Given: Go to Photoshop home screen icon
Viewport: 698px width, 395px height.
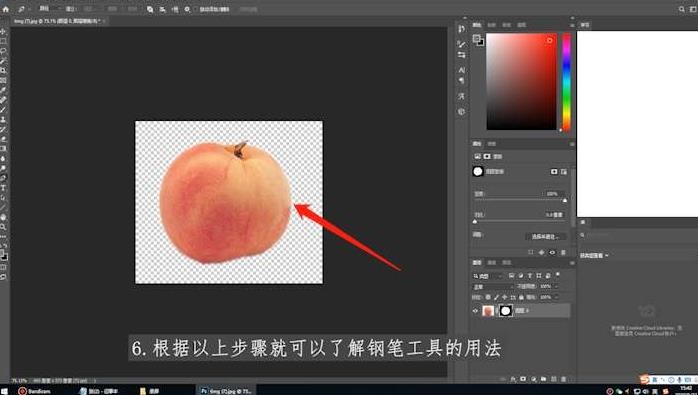Looking at the screenshot, I should (5, 8).
